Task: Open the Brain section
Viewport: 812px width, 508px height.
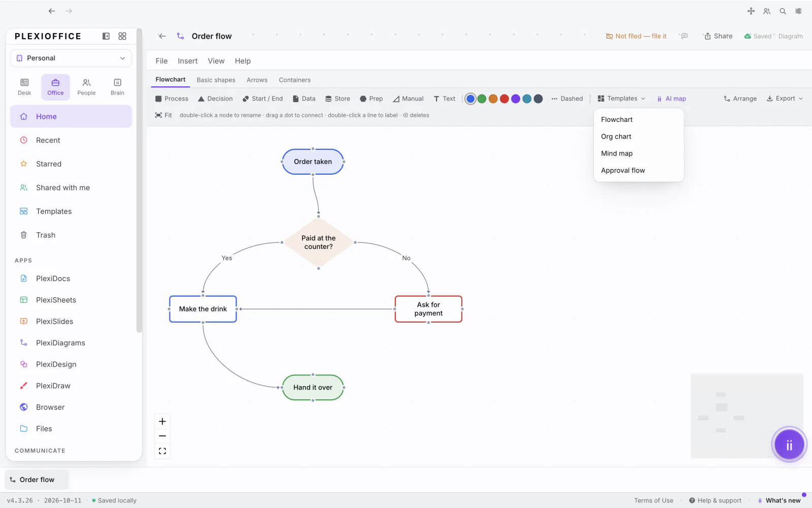Action: click(117, 87)
